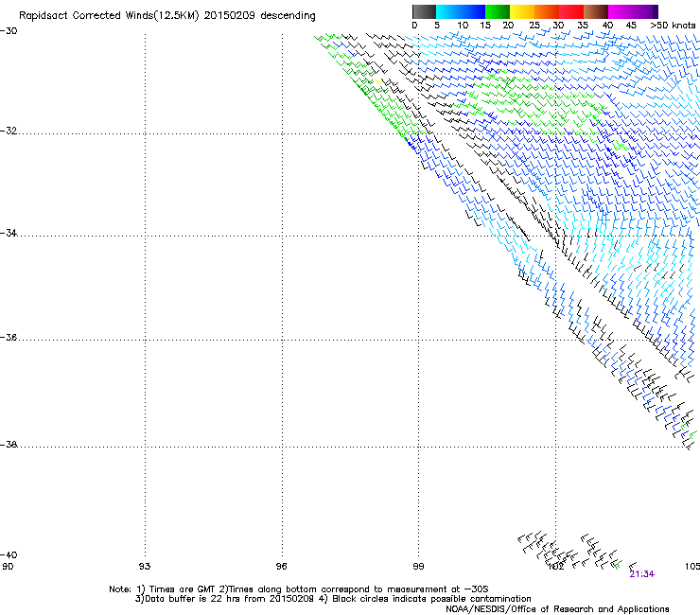Click the '90' longitude axis label
Image resolution: width=700 pixels, height=615 pixels.
8,567
